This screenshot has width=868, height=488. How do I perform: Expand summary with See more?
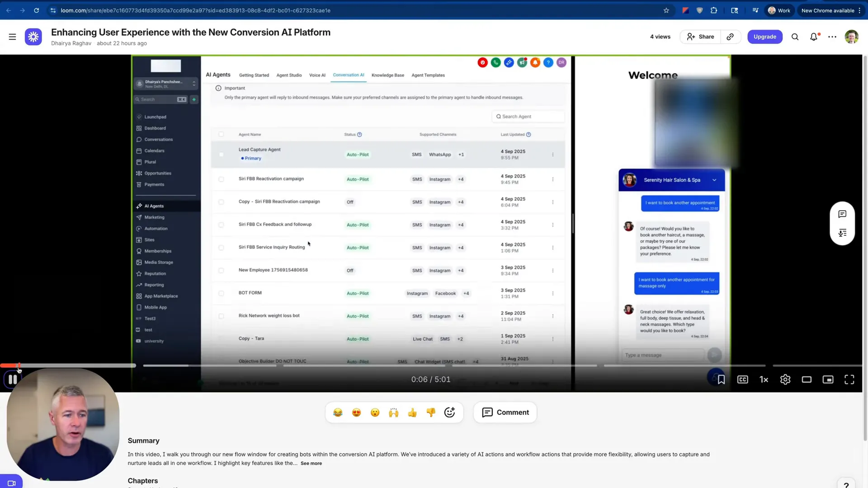(311, 463)
